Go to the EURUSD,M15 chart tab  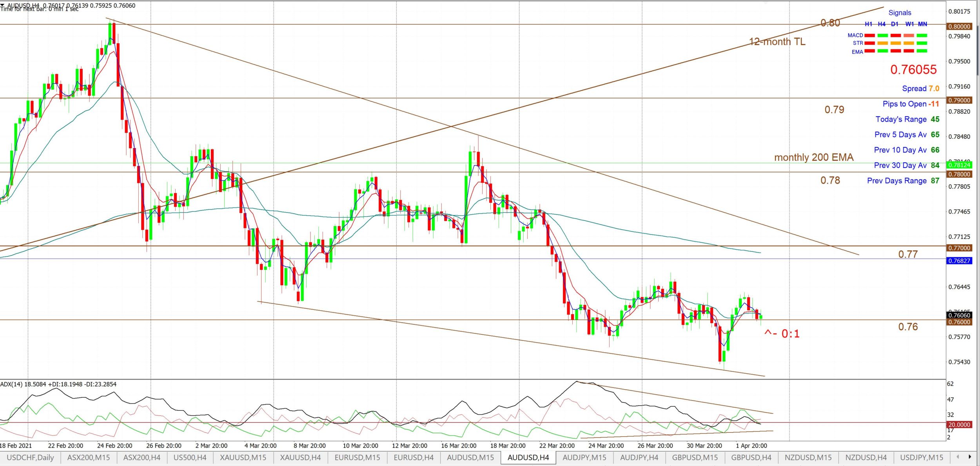pyautogui.click(x=357, y=457)
